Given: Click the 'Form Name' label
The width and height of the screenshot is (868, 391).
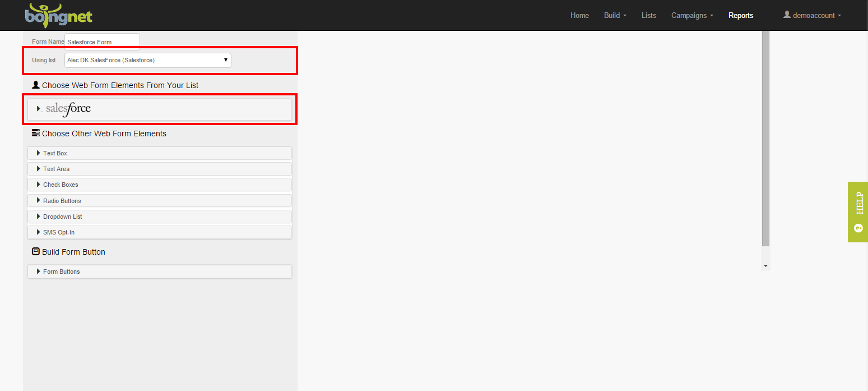Looking at the screenshot, I should (x=48, y=42).
